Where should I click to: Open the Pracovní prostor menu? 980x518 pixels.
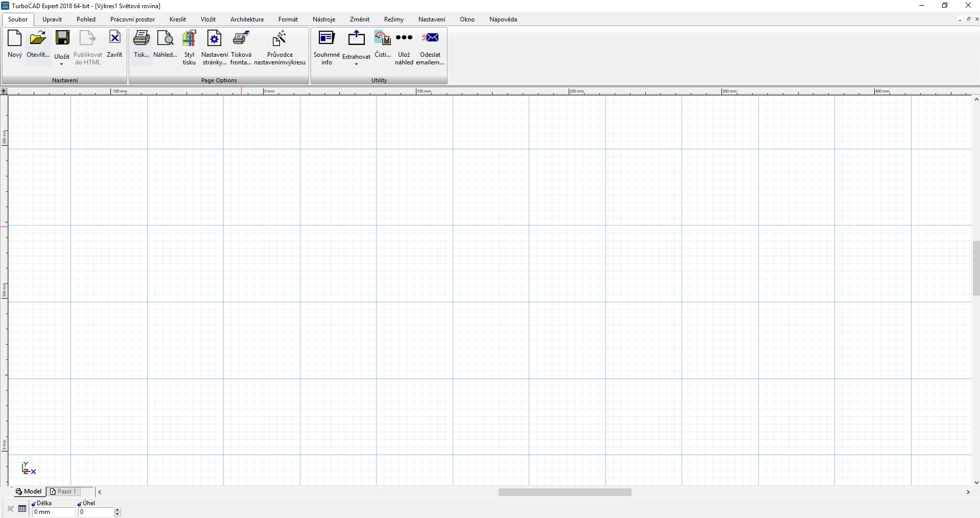(133, 19)
